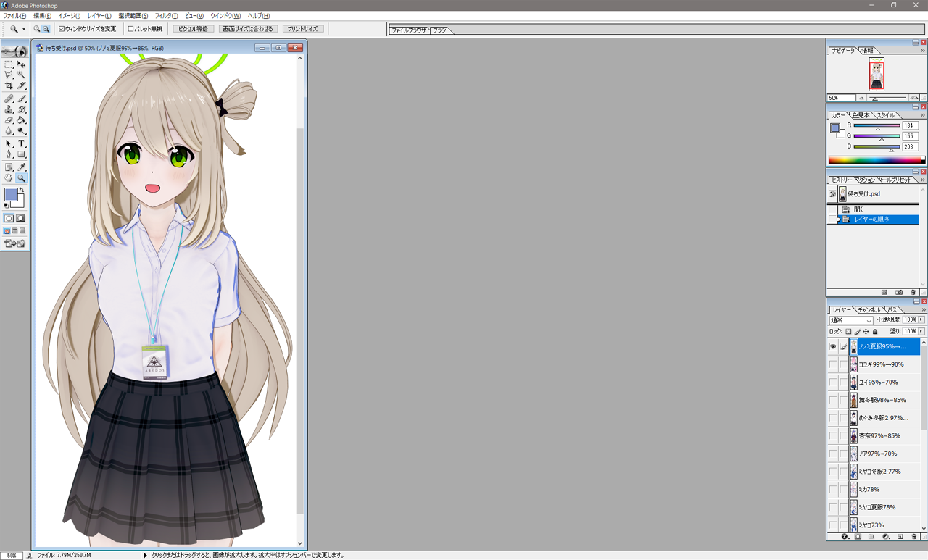Select the Move tool

point(21,64)
